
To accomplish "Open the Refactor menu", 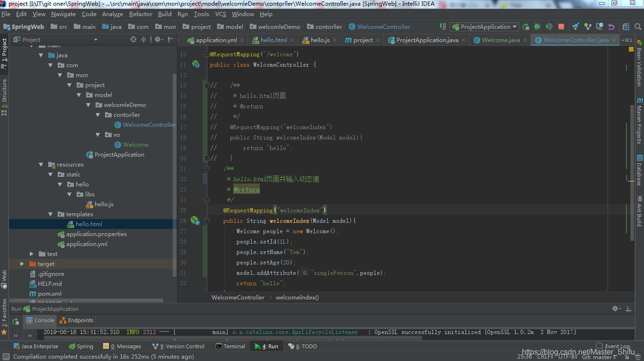I will pos(141,14).
